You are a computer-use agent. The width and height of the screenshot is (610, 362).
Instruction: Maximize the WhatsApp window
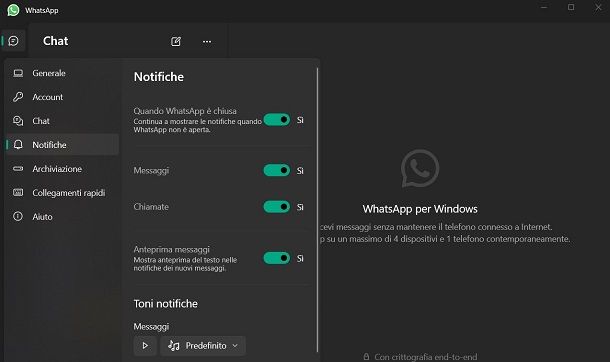coord(571,7)
